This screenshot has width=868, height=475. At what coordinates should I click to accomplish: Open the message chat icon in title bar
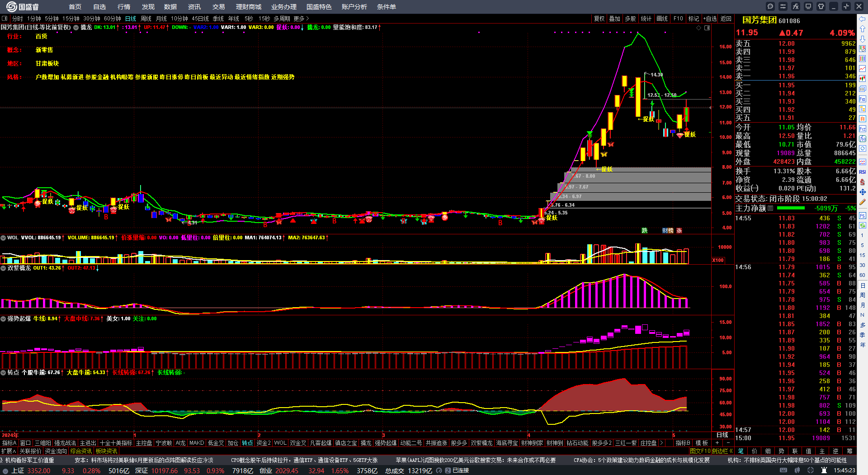coord(770,6)
